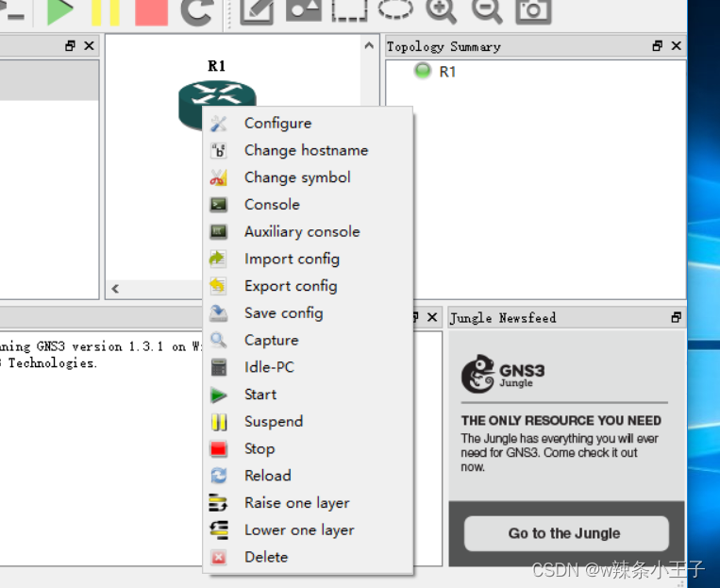Select the Draw an ellipse tool
The image size is (720, 588).
click(x=395, y=9)
